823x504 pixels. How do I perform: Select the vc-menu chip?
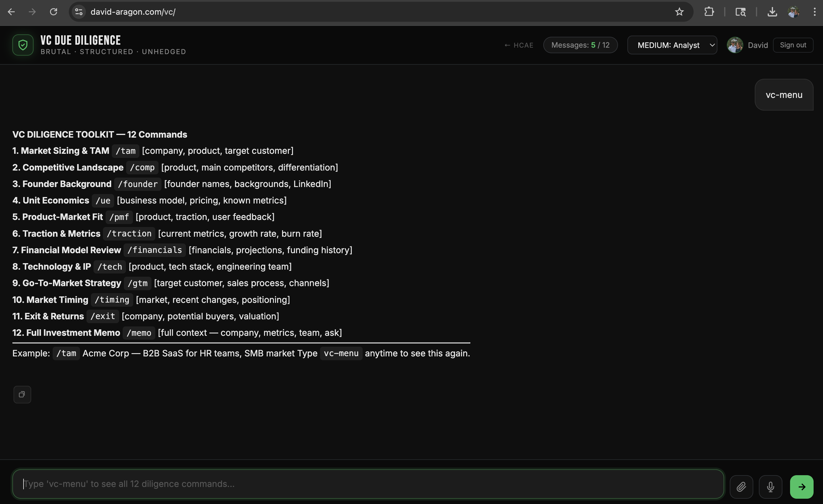(x=784, y=94)
